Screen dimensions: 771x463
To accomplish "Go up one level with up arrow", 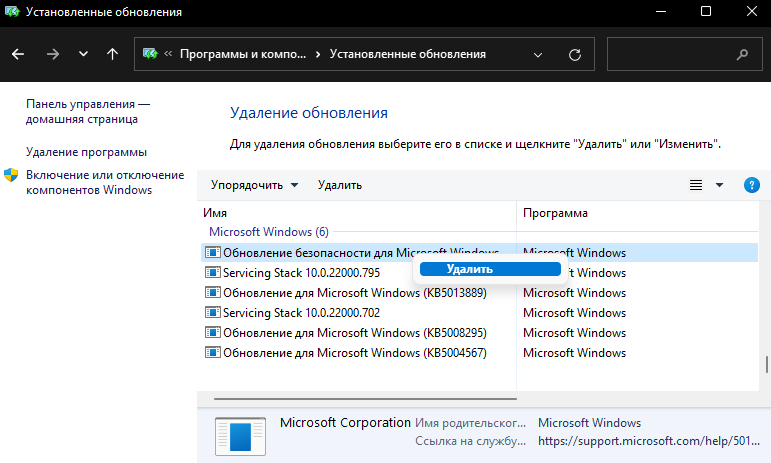I will tap(113, 54).
